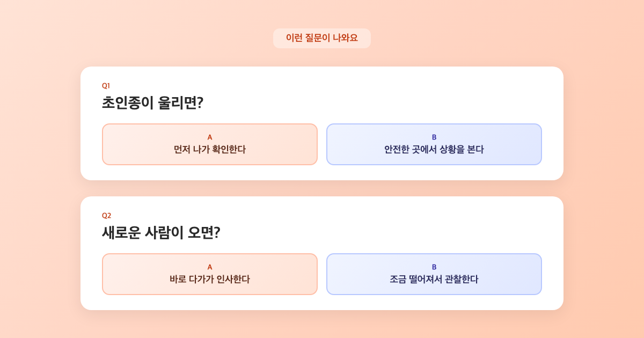Click the letter 'B' in Q2's second option
The image size is (644, 338).
tap(434, 267)
